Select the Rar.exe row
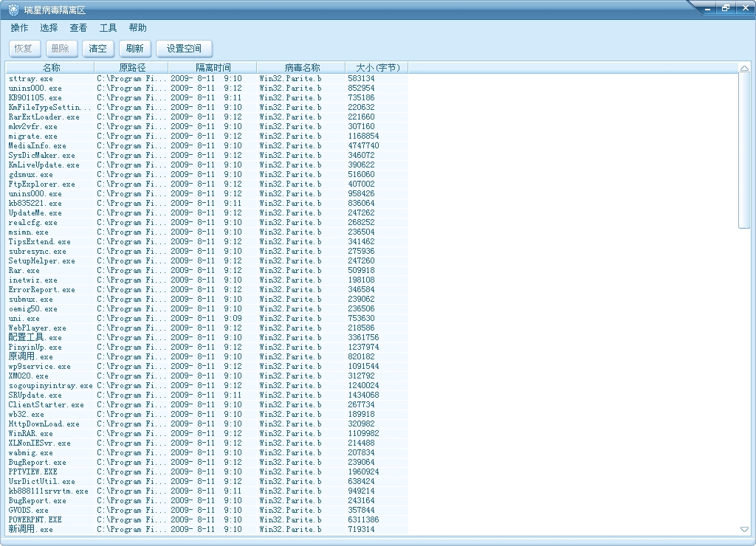This screenshot has width=756, height=546. (x=207, y=270)
